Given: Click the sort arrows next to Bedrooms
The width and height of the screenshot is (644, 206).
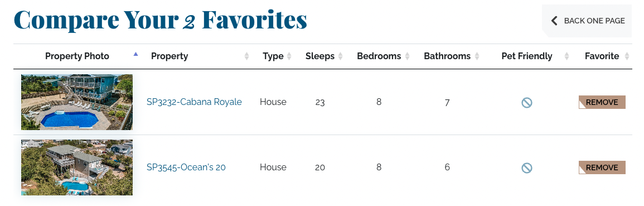Looking at the screenshot, I should point(406,56).
